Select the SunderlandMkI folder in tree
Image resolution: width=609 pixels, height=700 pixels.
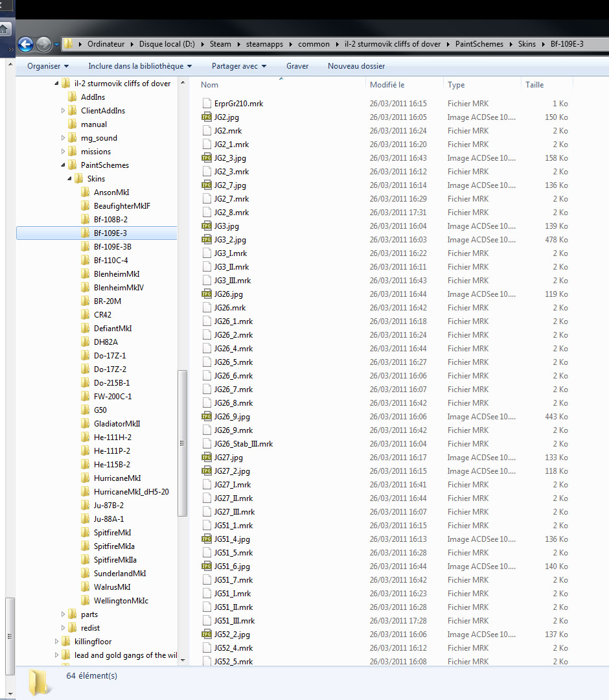pyautogui.click(x=120, y=574)
